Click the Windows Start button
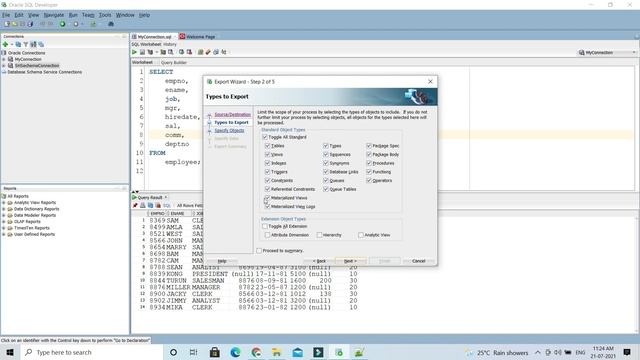 10,352
